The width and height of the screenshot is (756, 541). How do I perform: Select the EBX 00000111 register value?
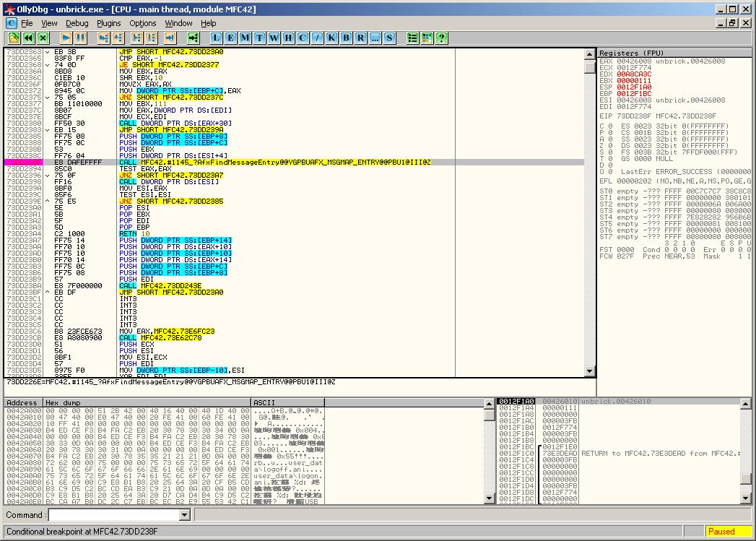coord(634,80)
